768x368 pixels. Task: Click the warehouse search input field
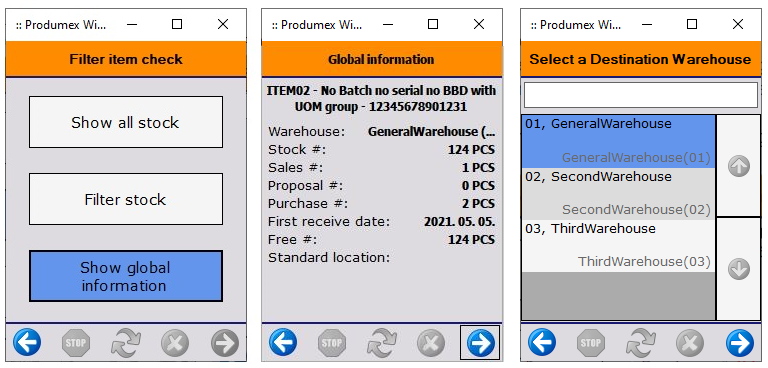point(641,95)
